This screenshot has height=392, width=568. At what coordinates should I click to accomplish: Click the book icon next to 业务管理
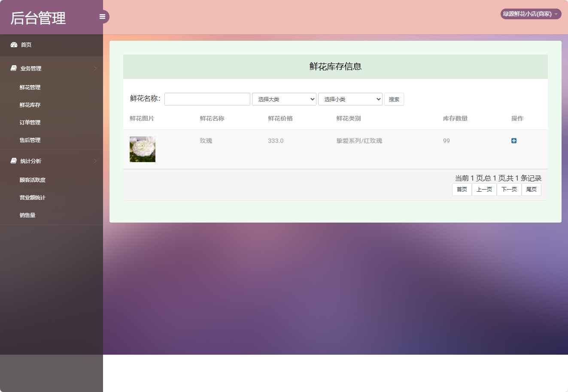click(14, 68)
